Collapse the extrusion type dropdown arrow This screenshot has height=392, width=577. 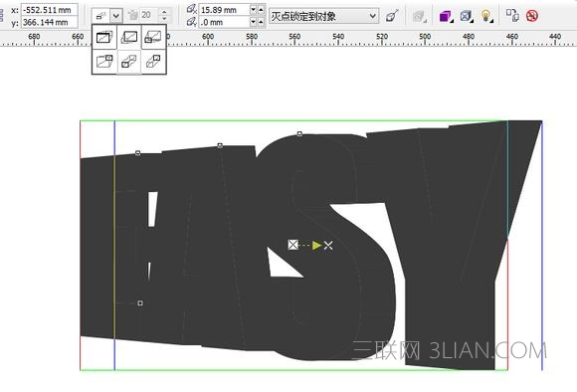(116, 16)
